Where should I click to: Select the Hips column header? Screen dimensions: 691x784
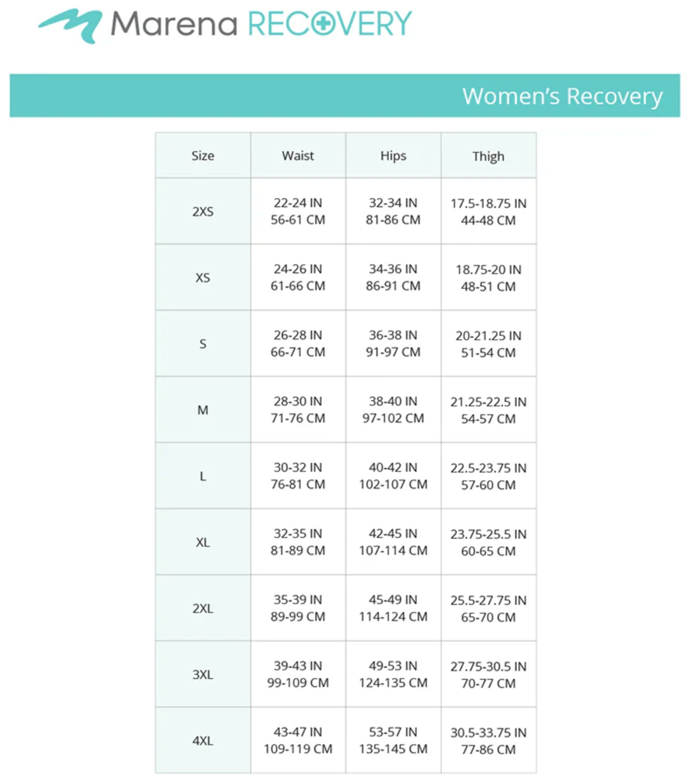tap(393, 156)
